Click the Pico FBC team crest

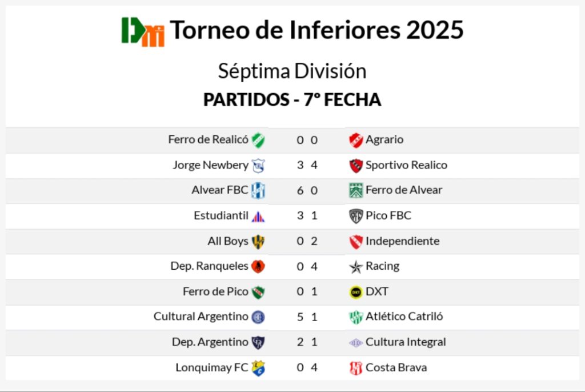[x=356, y=216]
